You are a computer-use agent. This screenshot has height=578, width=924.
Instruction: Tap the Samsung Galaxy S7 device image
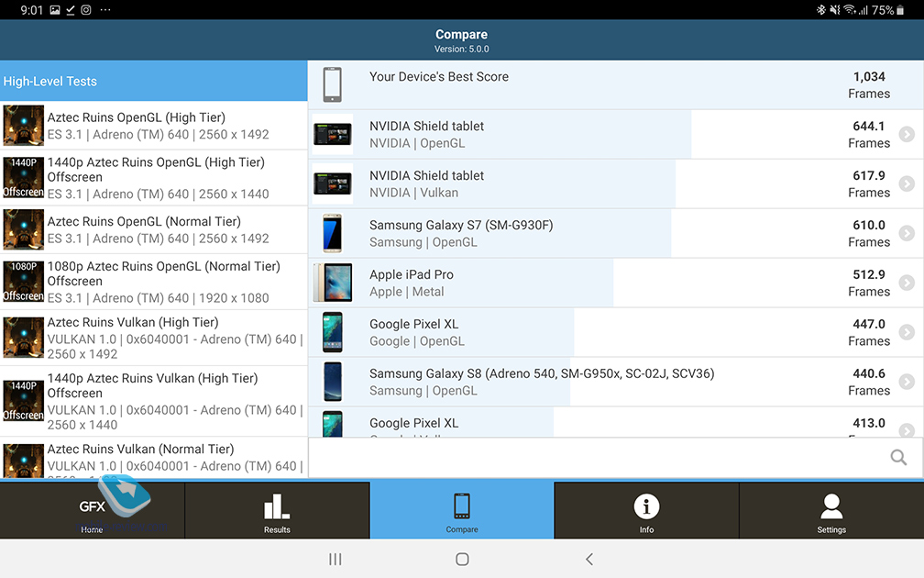[333, 234]
